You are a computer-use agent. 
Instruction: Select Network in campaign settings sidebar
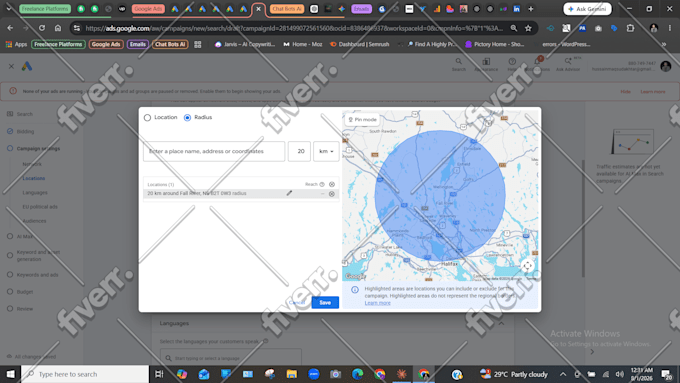pos(32,164)
